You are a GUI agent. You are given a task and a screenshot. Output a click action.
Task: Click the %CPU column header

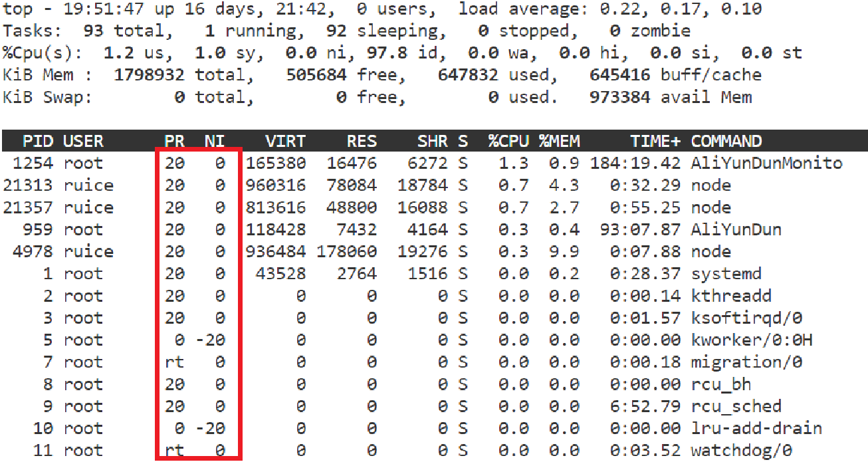(x=508, y=142)
